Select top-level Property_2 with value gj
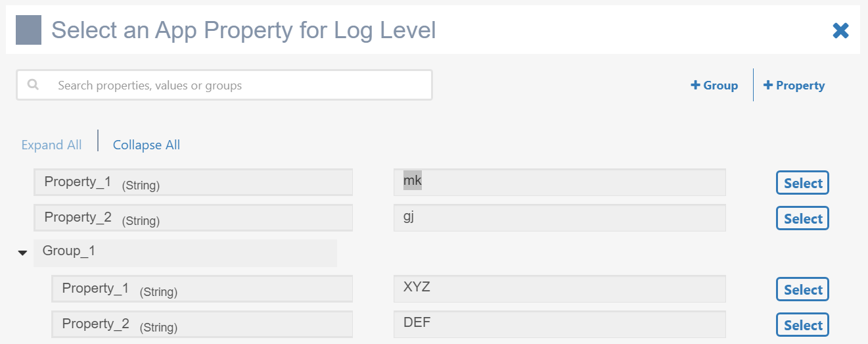868x344 pixels. point(802,219)
